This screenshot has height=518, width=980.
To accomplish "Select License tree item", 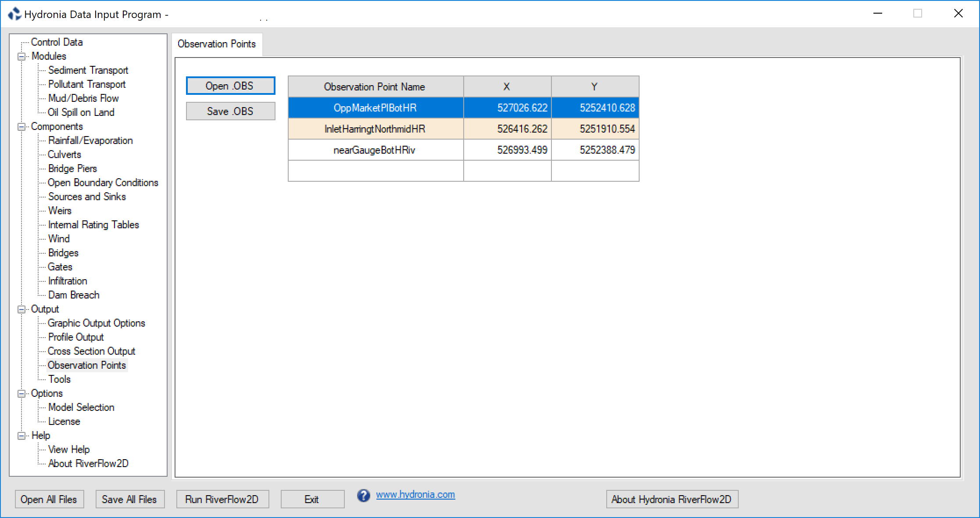I will click(64, 421).
